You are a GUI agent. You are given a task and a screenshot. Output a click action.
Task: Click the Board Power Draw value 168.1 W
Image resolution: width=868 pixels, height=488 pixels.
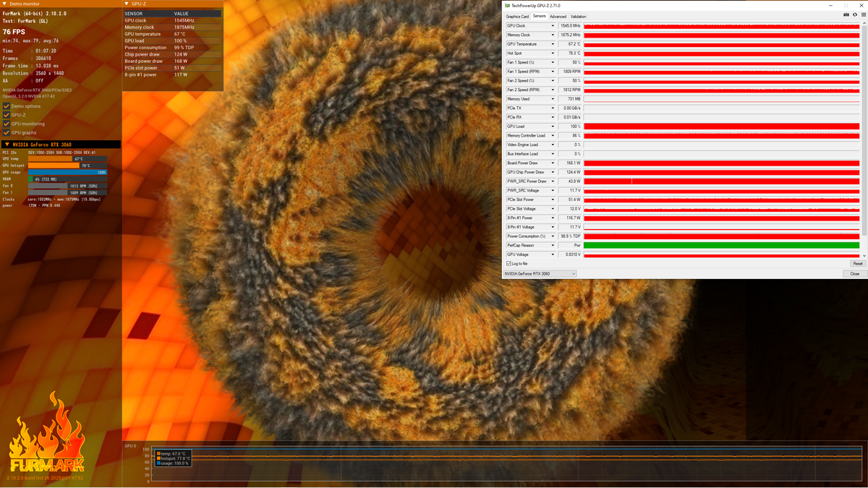[x=569, y=163]
